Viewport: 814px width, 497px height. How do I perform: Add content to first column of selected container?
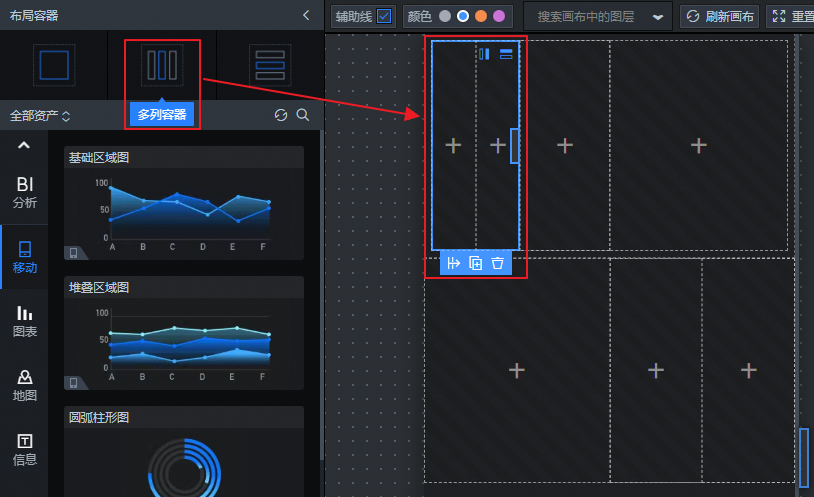click(x=453, y=145)
